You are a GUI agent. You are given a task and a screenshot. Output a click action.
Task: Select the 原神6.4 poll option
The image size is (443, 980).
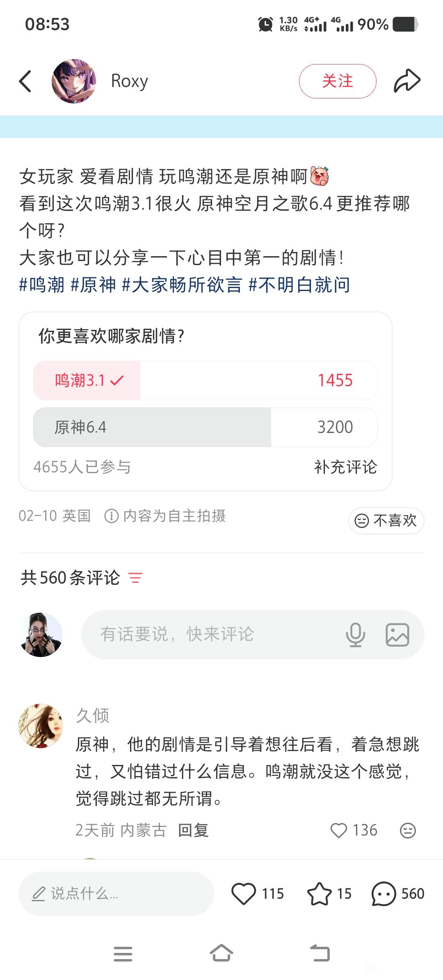click(205, 427)
